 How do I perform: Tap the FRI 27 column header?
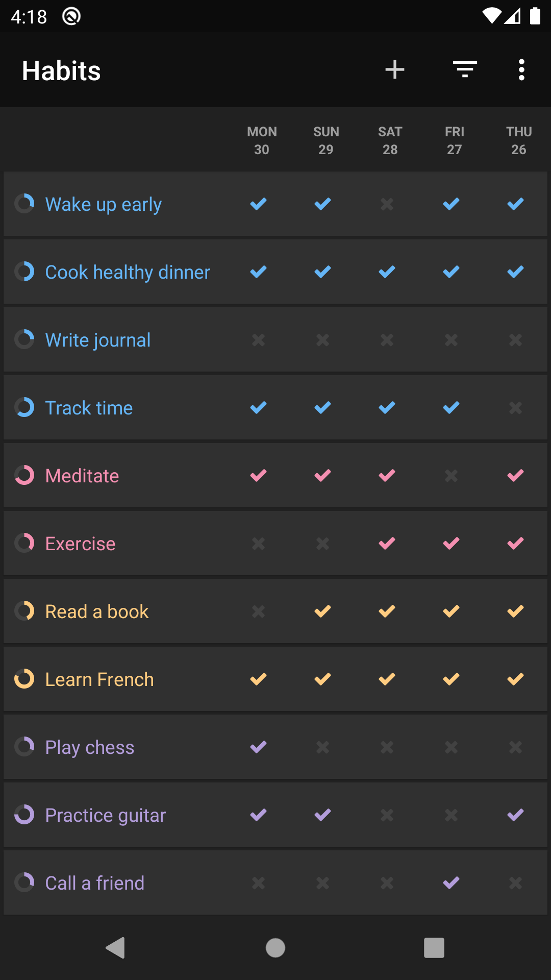454,140
